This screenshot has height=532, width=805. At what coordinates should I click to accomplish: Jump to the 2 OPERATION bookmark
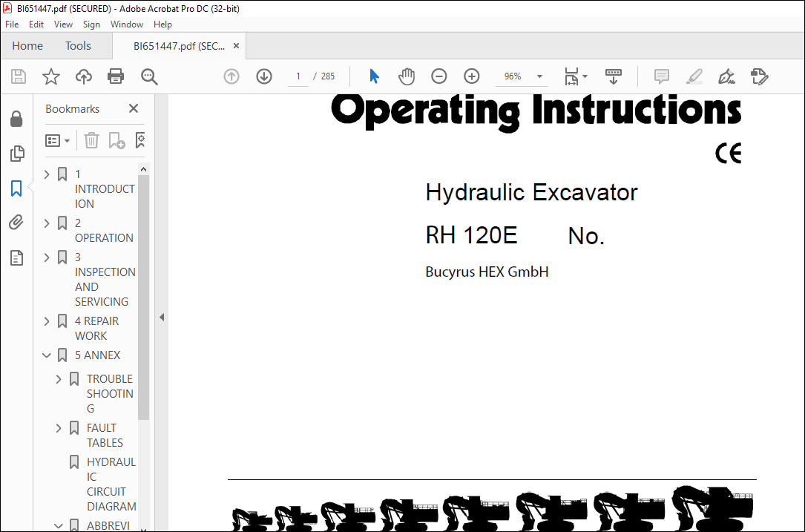[104, 231]
